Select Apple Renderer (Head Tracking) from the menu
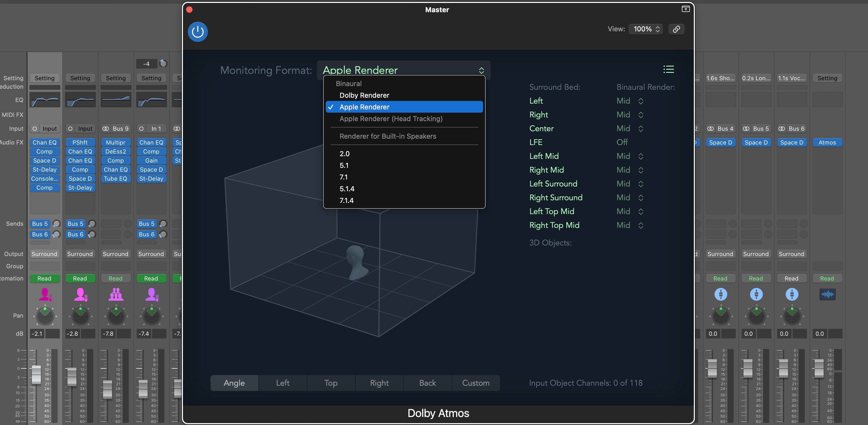The width and height of the screenshot is (868, 425). coord(391,119)
